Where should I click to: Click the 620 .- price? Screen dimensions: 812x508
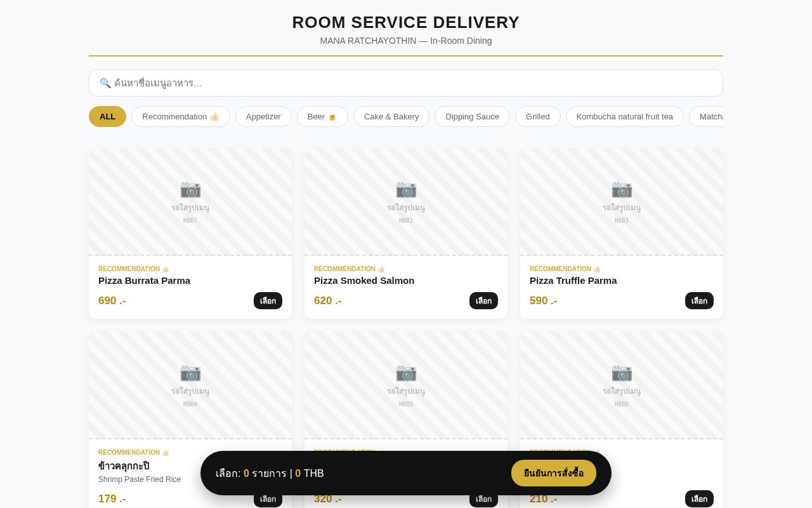click(x=328, y=301)
